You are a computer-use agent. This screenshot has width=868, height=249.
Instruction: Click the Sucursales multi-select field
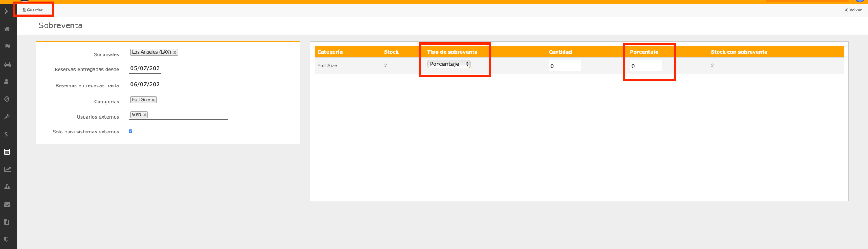[203, 52]
